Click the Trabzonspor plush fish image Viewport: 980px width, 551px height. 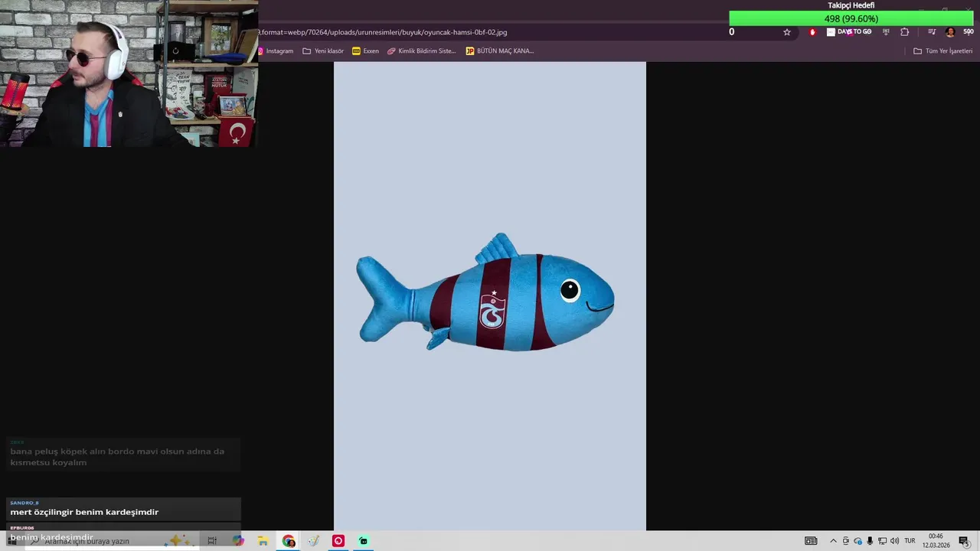click(x=485, y=293)
